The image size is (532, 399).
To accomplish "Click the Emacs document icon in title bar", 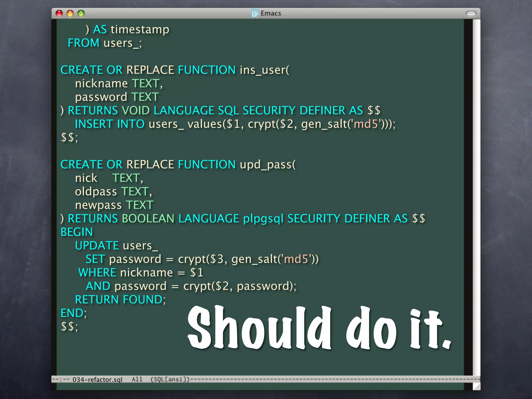I will pos(255,13).
